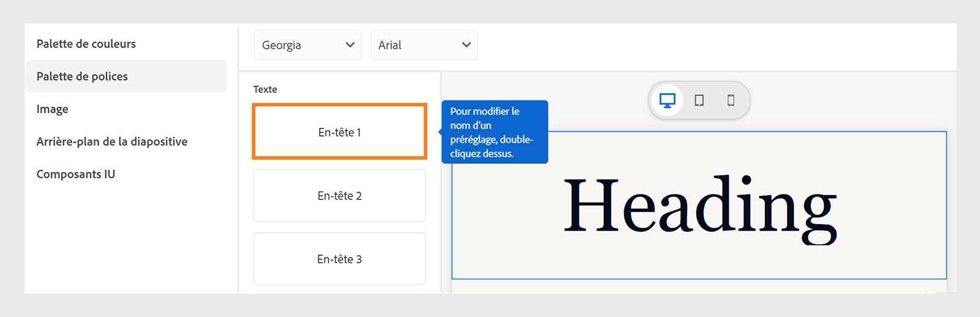Choose the mobile phone preview icon
This screenshot has height=317, width=980.
(x=731, y=100)
